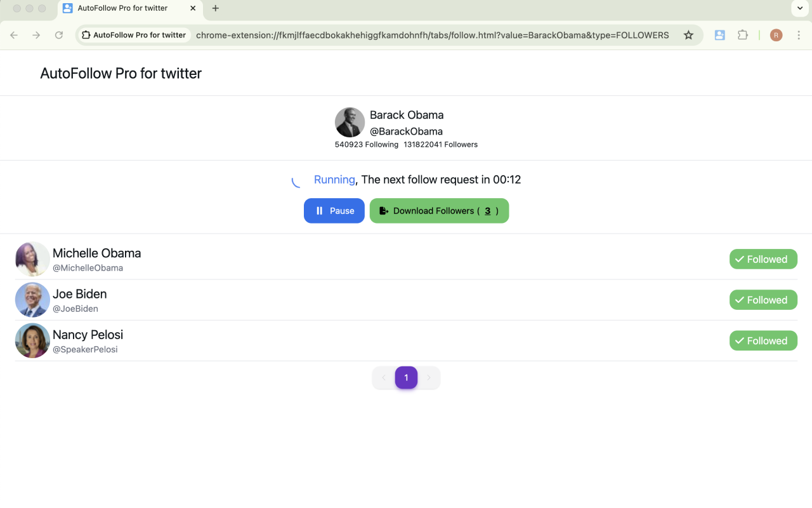The height and width of the screenshot is (508, 812).
Task: Click the extension name chip in address bar
Action: click(134, 35)
